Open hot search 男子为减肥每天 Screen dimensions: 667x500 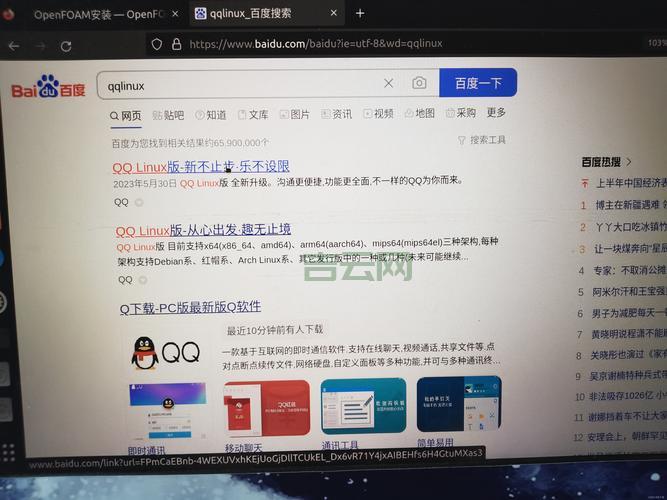click(x=629, y=313)
